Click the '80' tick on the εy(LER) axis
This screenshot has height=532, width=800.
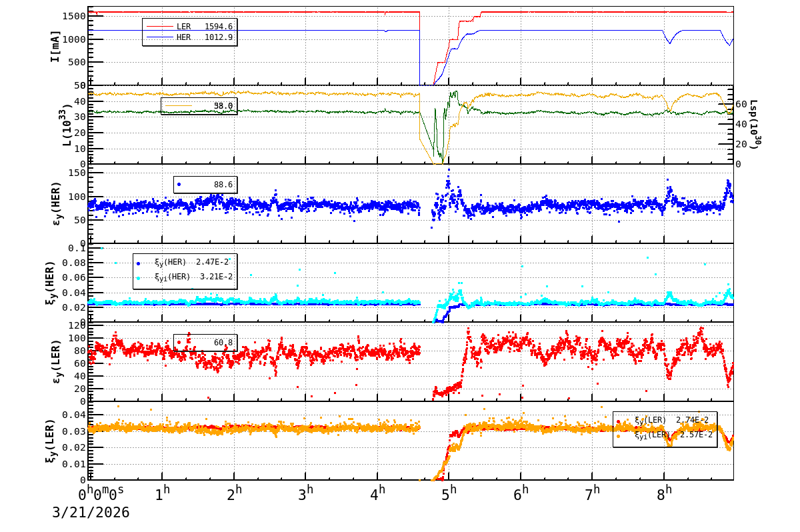click(x=79, y=351)
